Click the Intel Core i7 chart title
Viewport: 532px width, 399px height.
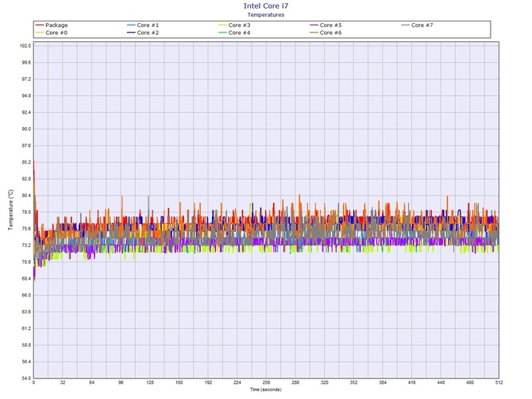coord(266,6)
